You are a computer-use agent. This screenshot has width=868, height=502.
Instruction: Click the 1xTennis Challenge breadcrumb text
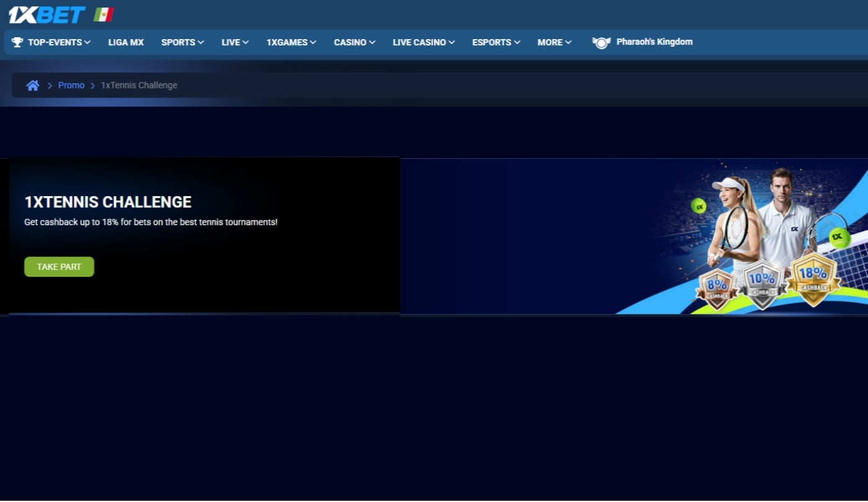pyautogui.click(x=139, y=86)
